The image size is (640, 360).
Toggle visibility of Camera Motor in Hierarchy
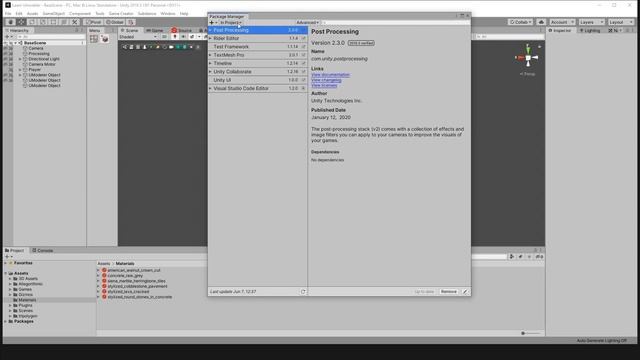pyautogui.click(x=6, y=64)
